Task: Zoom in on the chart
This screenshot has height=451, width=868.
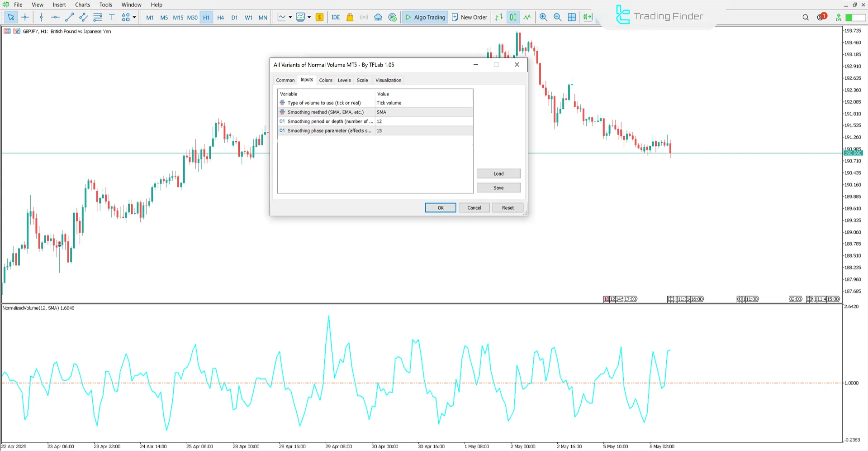Action: coord(543,17)
